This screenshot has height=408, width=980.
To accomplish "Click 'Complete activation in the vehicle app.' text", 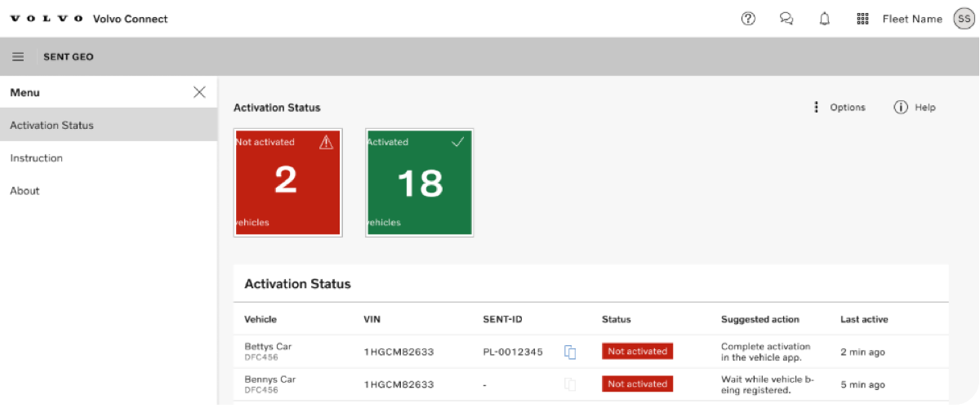I will [x=766, y=352].
